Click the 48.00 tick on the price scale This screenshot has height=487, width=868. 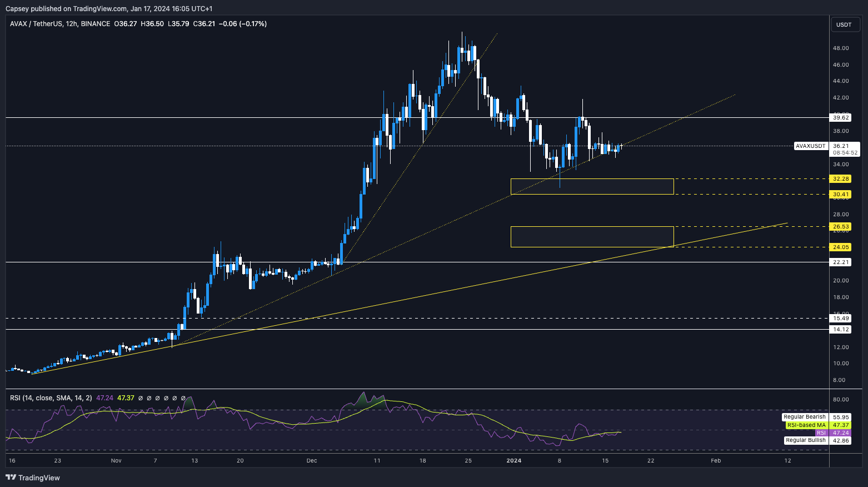841,48
